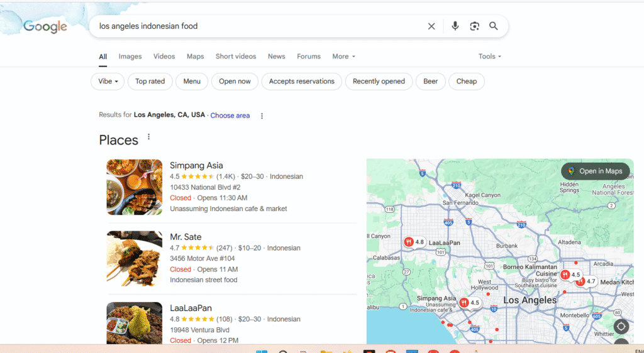
Task: Open the Mr. Sate satay photo
Action: [x=135, y=258]
